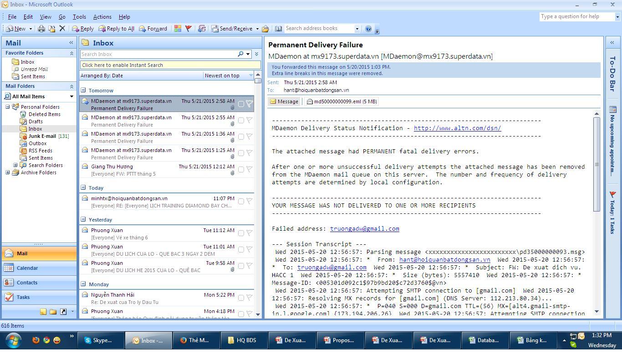Expand the To-Do Bar using its chevron

click(x=612, y=43)
